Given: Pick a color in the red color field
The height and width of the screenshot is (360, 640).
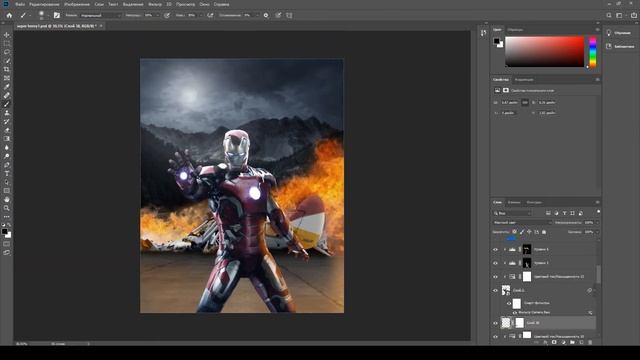Looking at the screenshot, I should pos(544,51).
